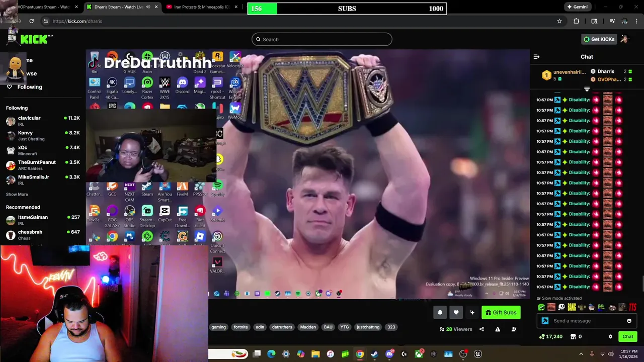
Task: Click the share stream icon
Action: click(481, 329)
